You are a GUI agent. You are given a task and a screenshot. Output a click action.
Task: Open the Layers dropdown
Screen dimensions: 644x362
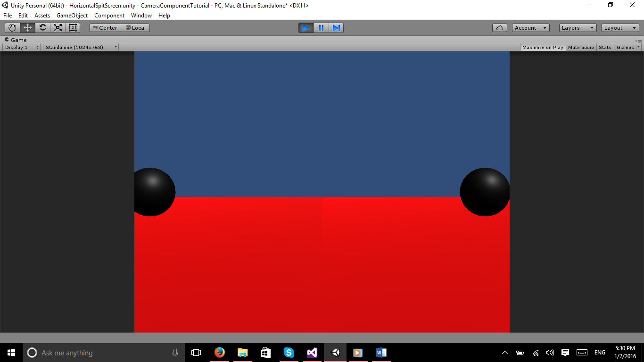coord(578,28)
